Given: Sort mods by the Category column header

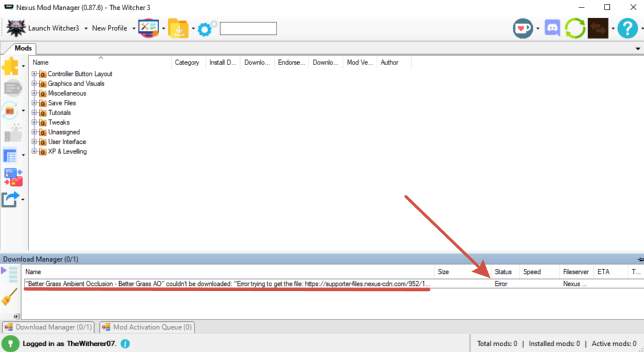Looking at the screenshot, I should point(188,62).
